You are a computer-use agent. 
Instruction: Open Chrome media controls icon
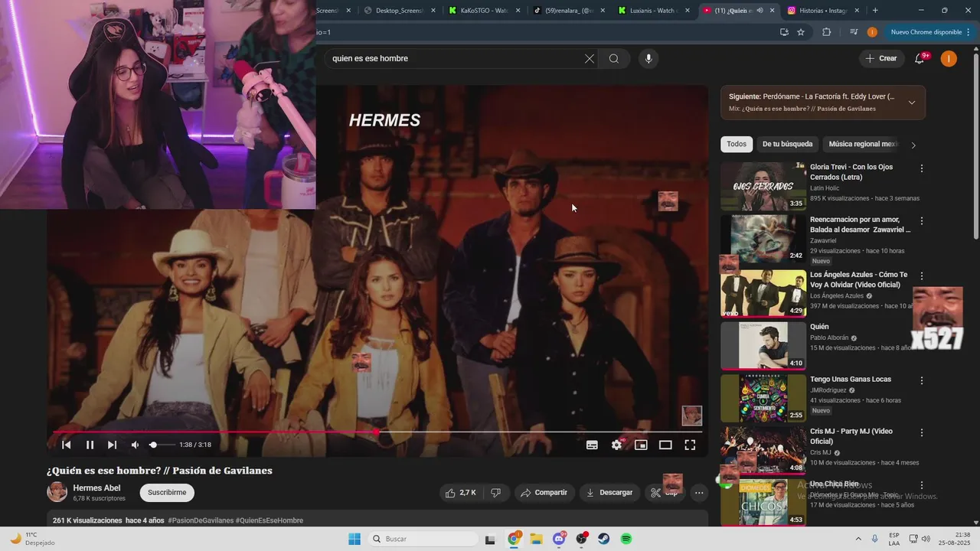854,32
